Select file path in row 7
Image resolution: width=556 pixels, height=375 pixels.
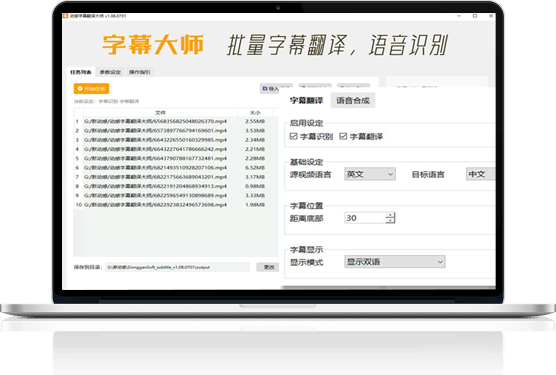click(x=155, y=177)
